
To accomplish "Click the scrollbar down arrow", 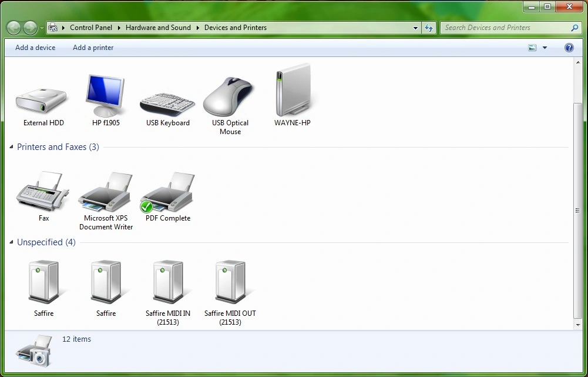I will (577, 325).
